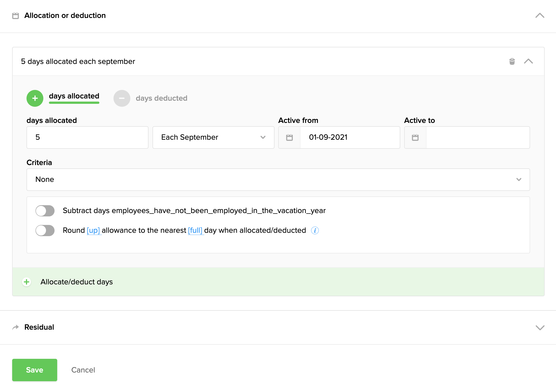Switch to the days deducted tab

click(161, 98)
